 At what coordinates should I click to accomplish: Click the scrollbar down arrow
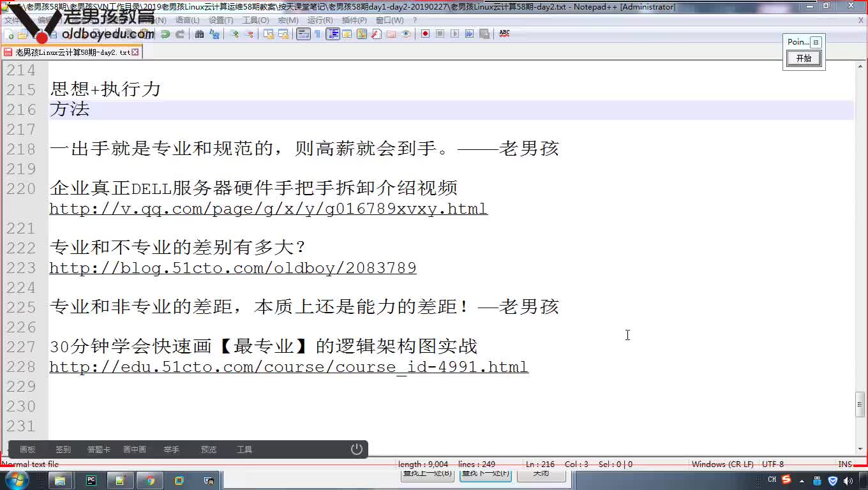coord(860,449)
